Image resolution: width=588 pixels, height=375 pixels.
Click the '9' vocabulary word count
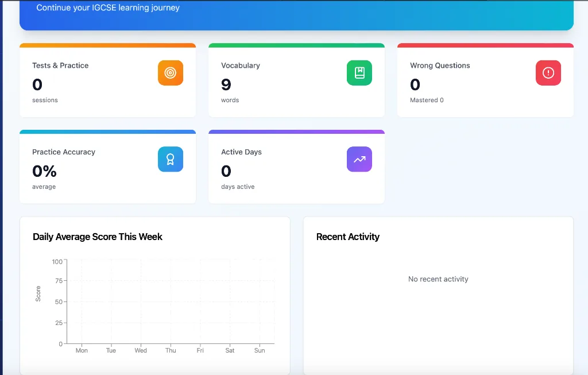(x=226, y=84)
